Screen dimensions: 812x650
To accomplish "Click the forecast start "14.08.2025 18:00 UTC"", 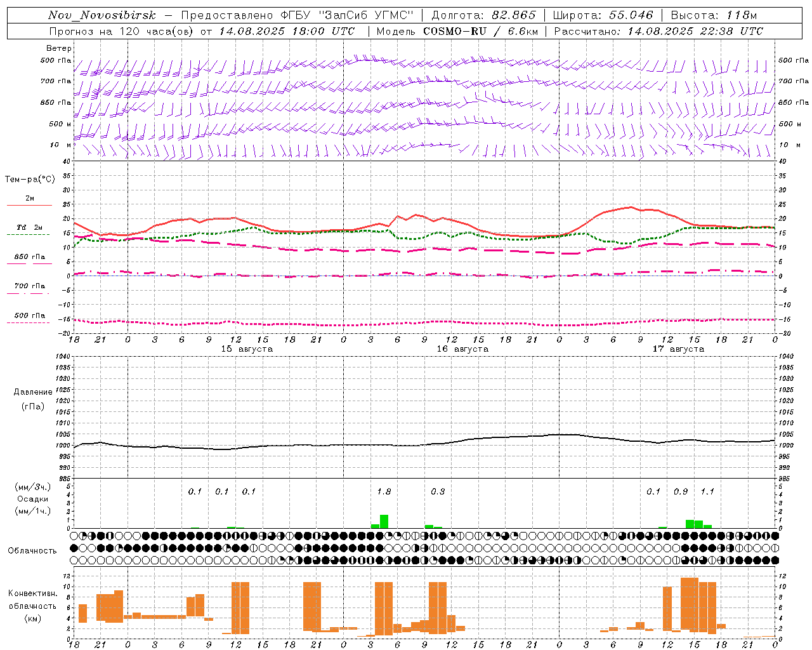I will (287, 31).
